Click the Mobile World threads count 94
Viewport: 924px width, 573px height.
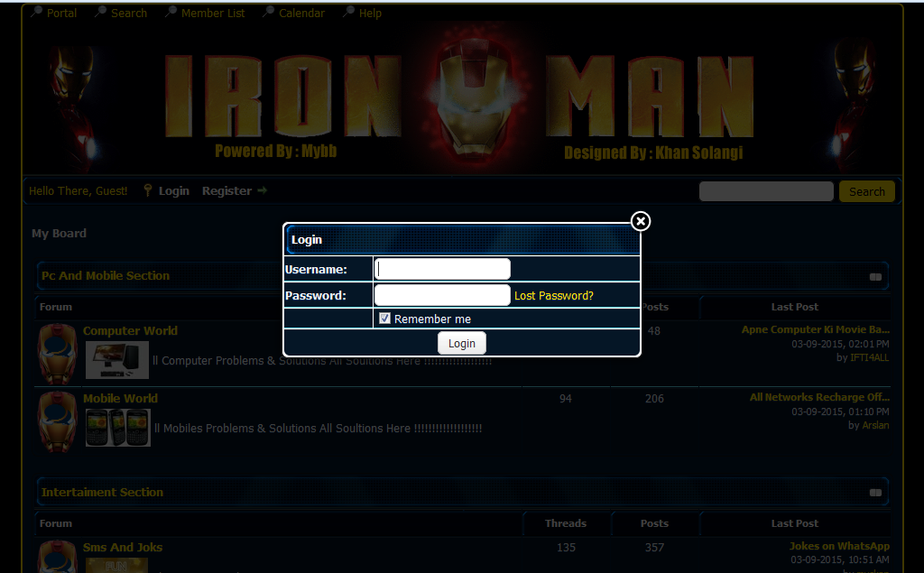coord(566,399)
